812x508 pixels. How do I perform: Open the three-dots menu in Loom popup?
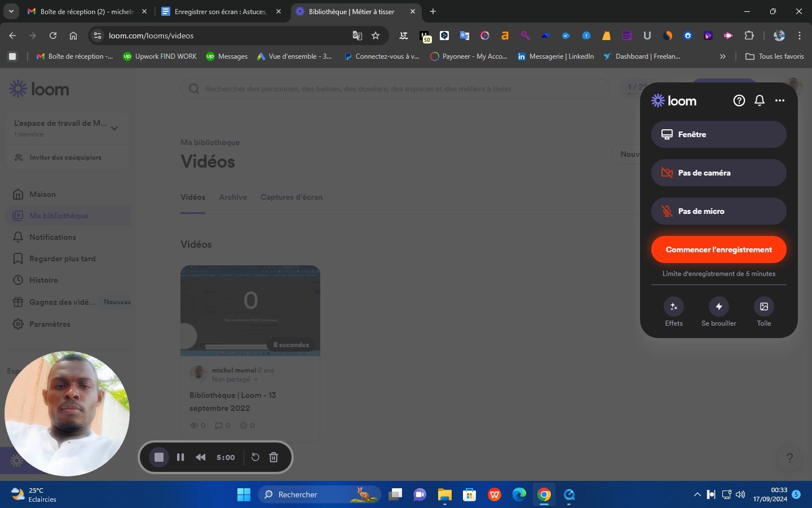coord(780,100)
